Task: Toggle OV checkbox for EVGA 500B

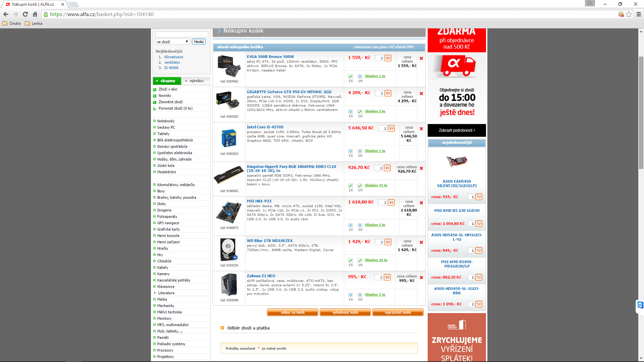Action: [360, 77]
